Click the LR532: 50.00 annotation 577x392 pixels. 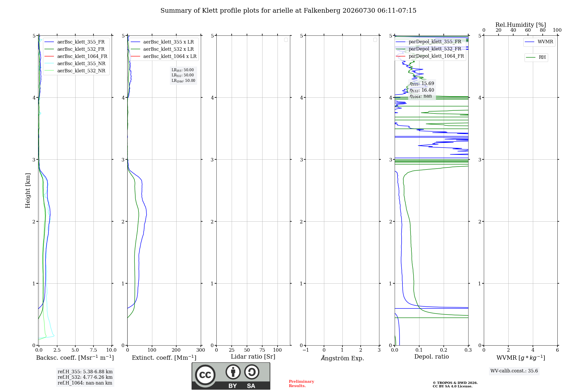[x=183, y=75]
